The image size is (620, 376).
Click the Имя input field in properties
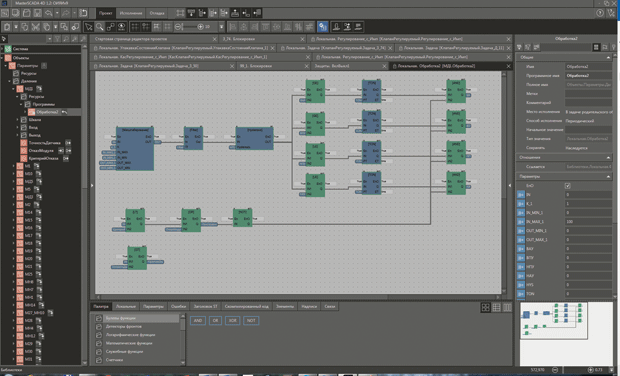588,66
